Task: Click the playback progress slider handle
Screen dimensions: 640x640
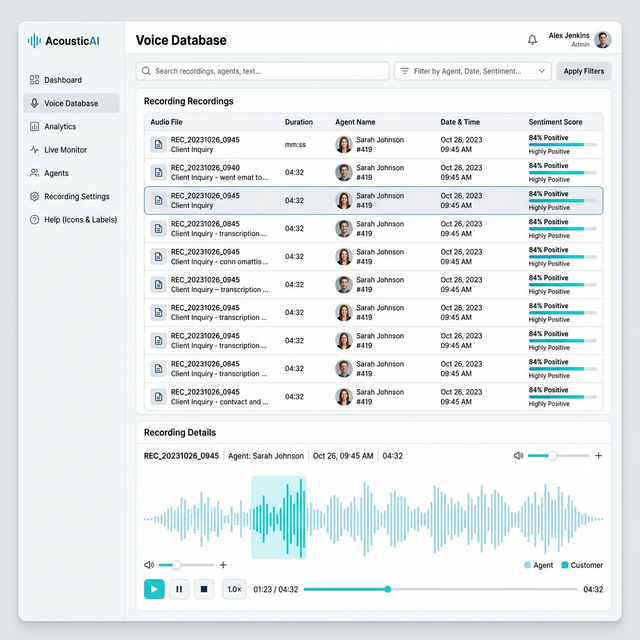Action: pyautogui.click(x=388, y=589)
